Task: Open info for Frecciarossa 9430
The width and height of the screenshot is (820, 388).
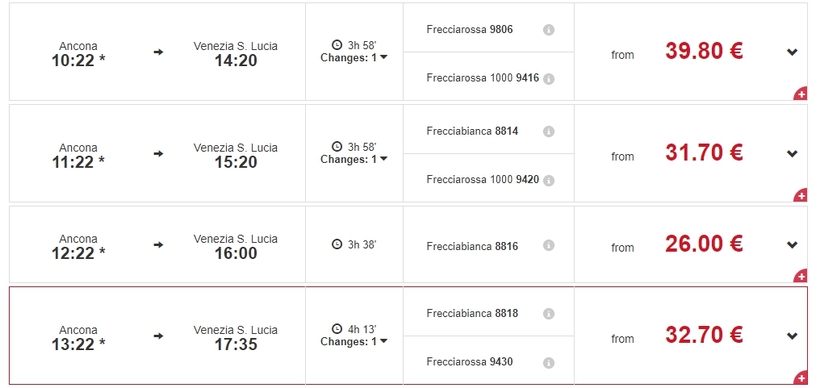Action: 548,362
